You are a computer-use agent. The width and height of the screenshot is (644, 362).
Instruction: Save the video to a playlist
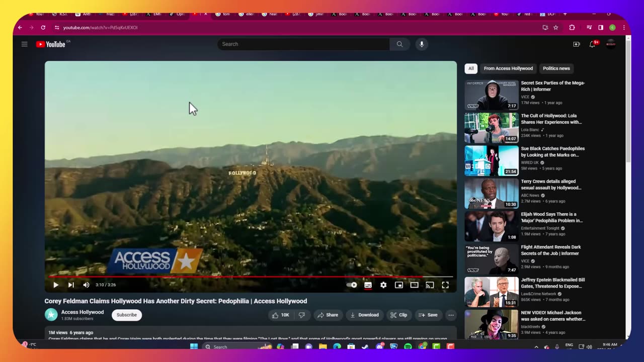pyautogui.click(x=428, y=315)
